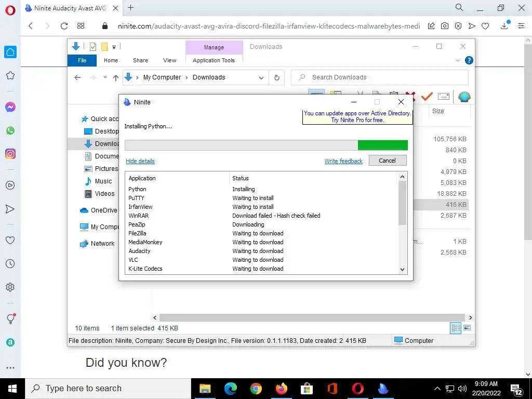Viewport: 532px width, 399px height.
Task: Open the green 'a' sidebar extension icon
Action: [10, 342]
